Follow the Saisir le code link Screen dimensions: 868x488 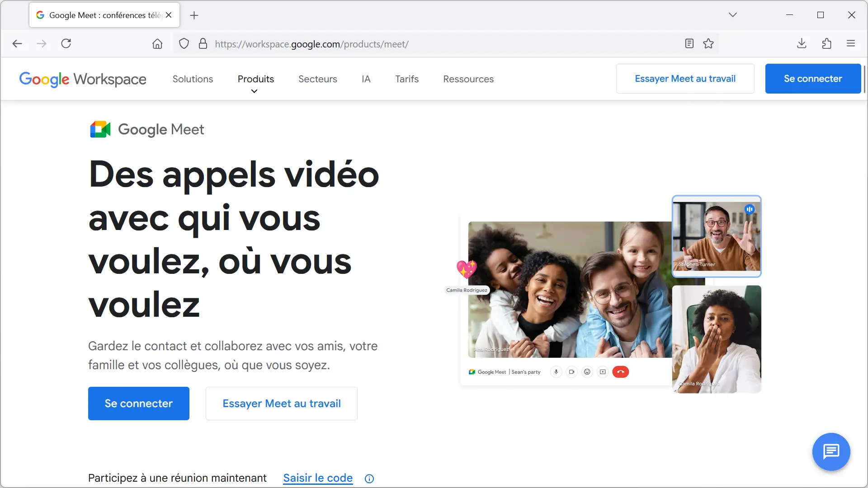[x=318, y=478]
